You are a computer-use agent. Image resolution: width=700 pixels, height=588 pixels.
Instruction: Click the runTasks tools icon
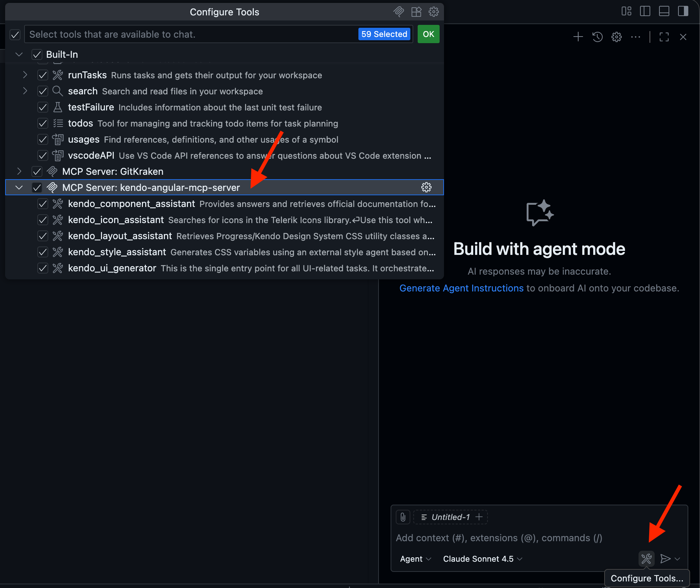pos(58,75)
